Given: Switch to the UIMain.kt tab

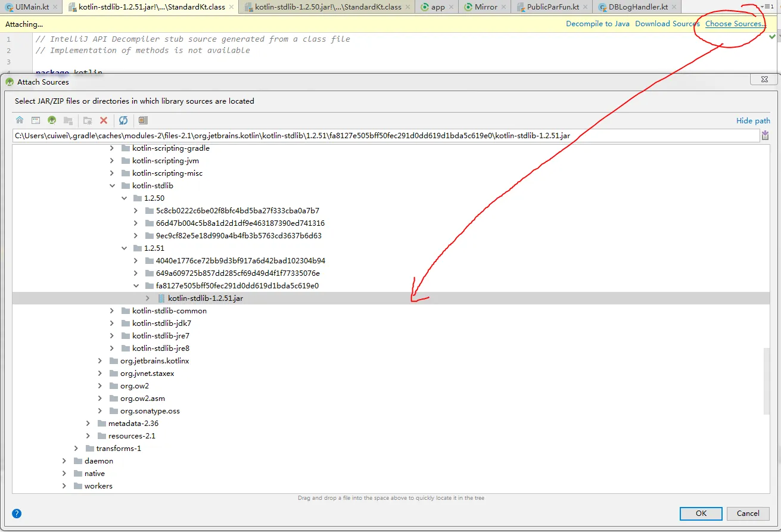Looking at the screenshot, I should [32, 7].
